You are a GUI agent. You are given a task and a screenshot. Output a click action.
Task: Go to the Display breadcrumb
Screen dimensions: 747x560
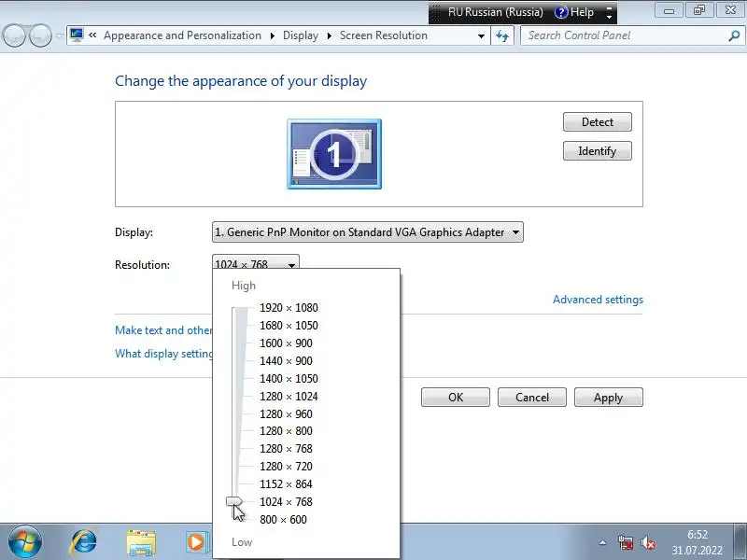[x=301, y=35]
